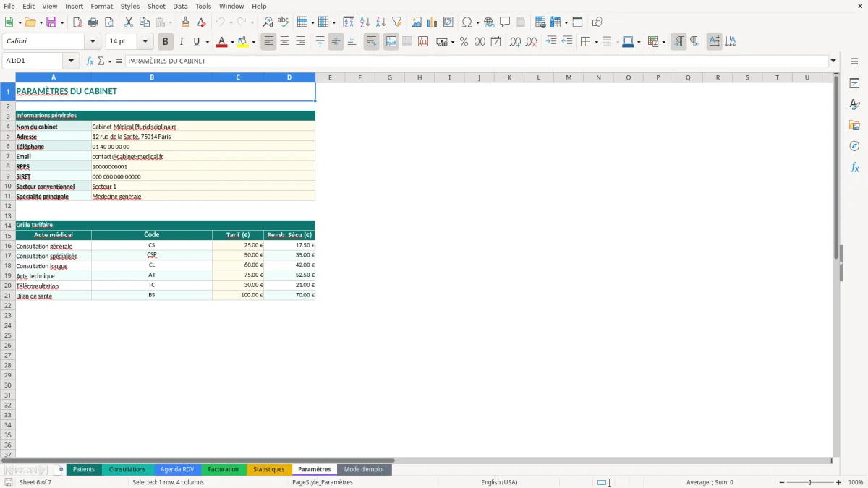Open Find & Replace tool
Image resolution: width=868 pixels, height=488 pixels.
pos(268,22)
